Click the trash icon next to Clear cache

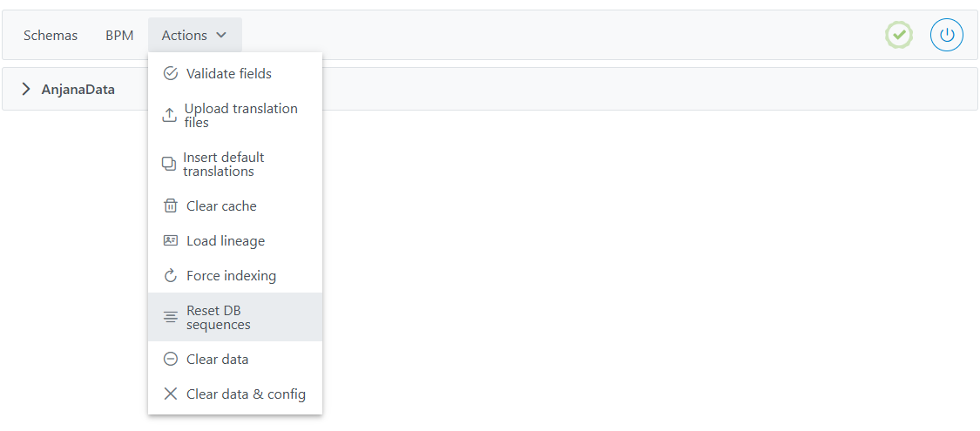(171, 206)
